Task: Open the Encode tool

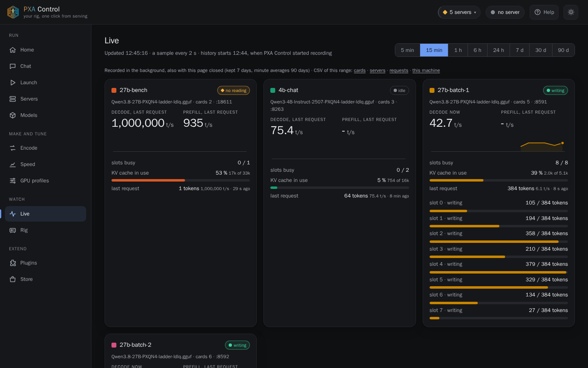Action: (x=45, y=148)
